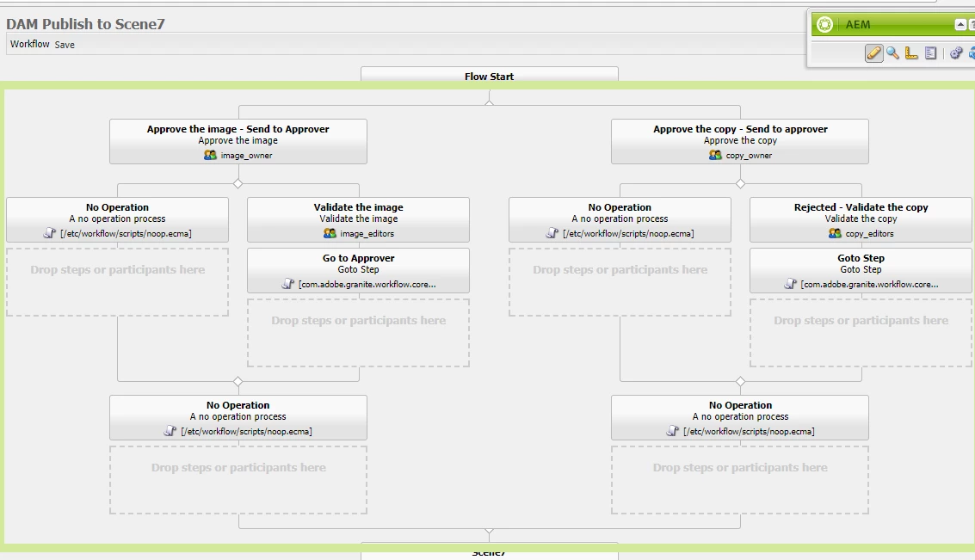Click the DAM Publish to Scene7 title

pos(85,23)
